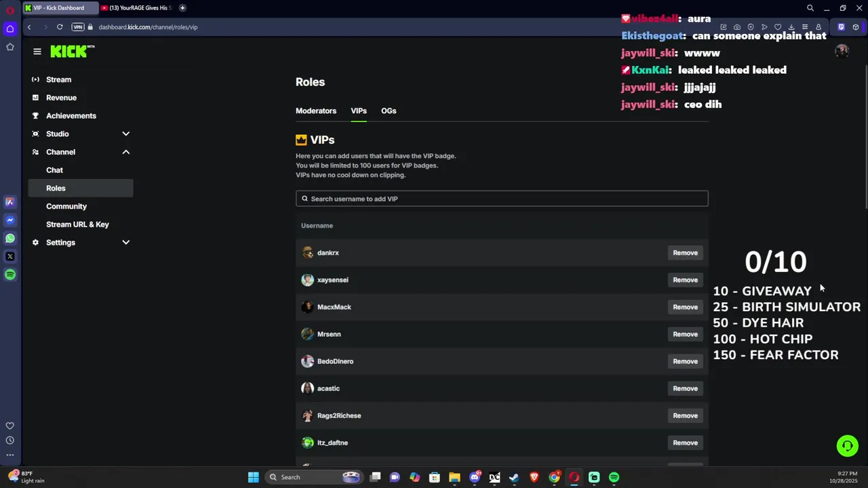Open the downloads icon in toolbar
This screenshot has width=868, height=488.
(791, 27)
